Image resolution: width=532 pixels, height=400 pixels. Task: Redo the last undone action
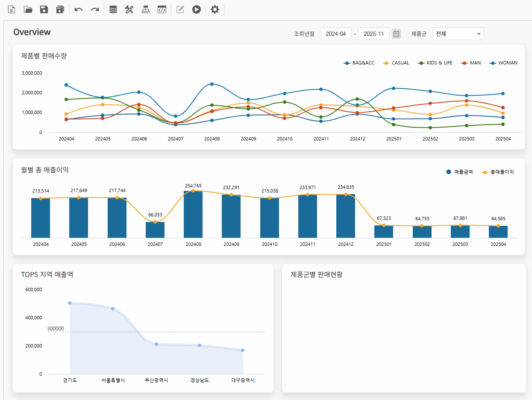point(94,9)
